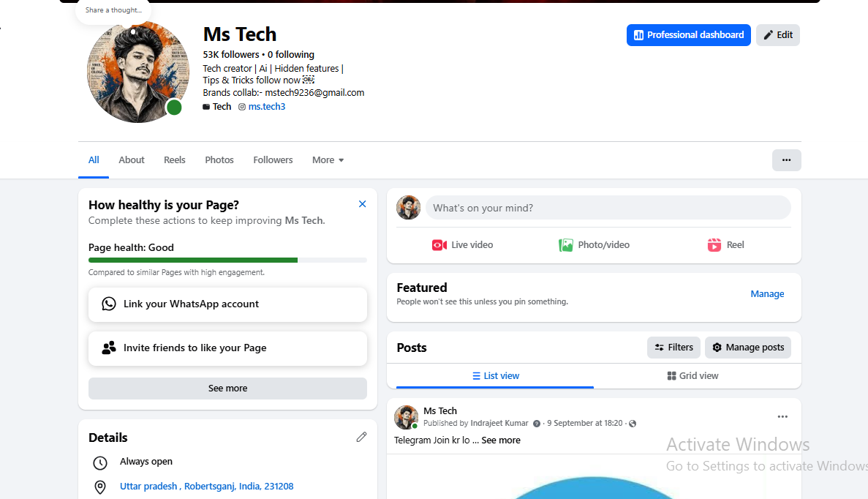Click the Page health: Good label
The width and height of the screenshot is (868, 499).
[x=131, y=247]
